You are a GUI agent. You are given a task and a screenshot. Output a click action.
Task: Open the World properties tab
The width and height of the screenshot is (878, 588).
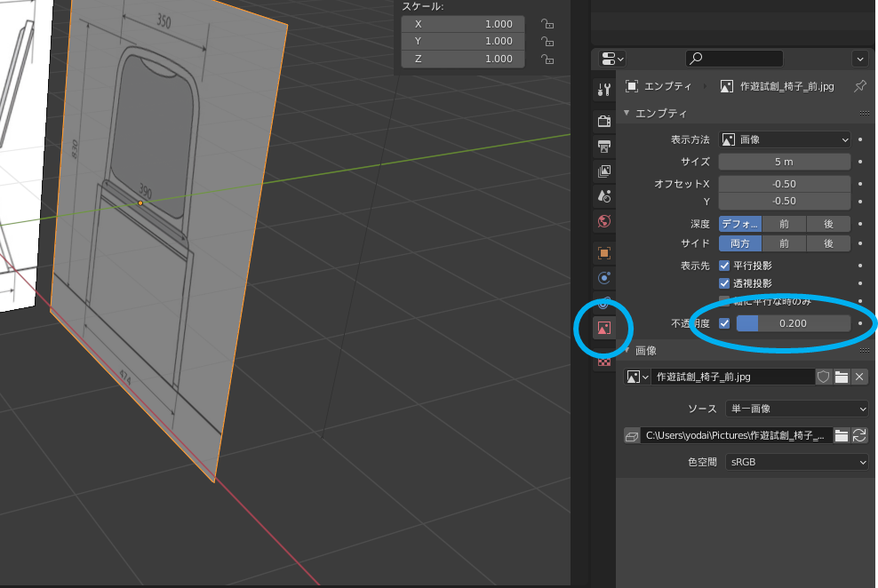tap(603, 221)
